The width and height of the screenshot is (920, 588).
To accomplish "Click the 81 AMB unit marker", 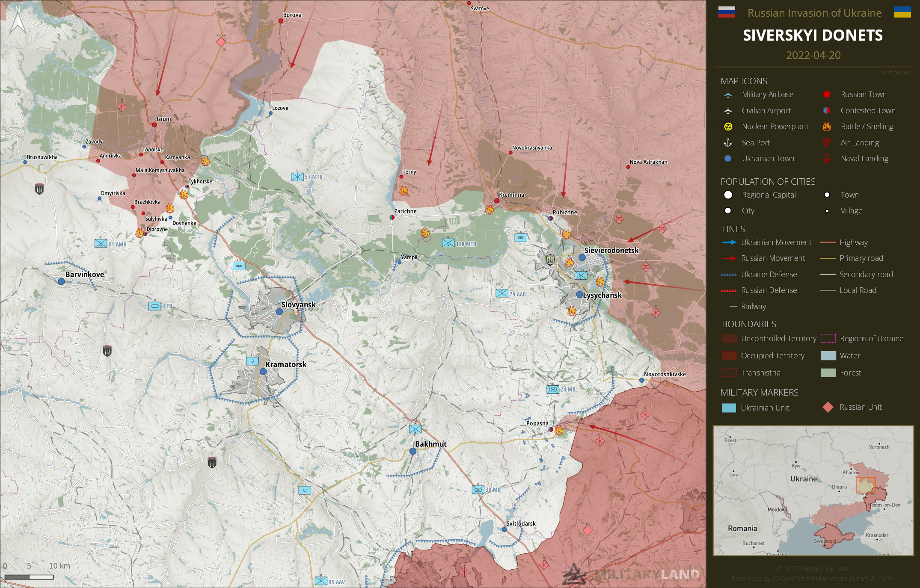I will click(101, 243).
